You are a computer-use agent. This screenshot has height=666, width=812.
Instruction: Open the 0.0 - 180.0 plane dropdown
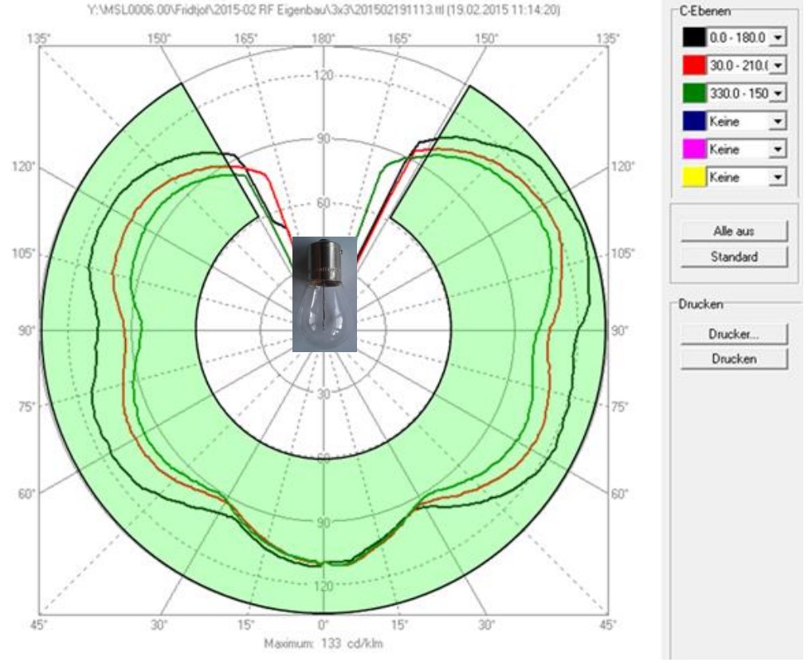click(x=777, y=37)
